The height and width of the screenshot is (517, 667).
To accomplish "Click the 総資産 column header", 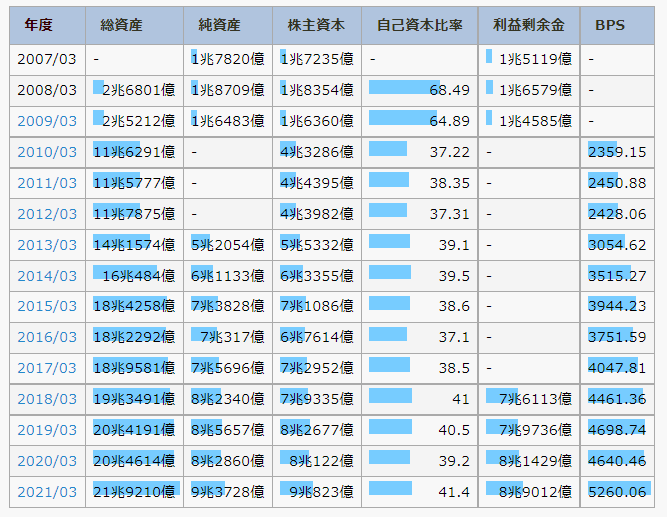I will (134, 26).
